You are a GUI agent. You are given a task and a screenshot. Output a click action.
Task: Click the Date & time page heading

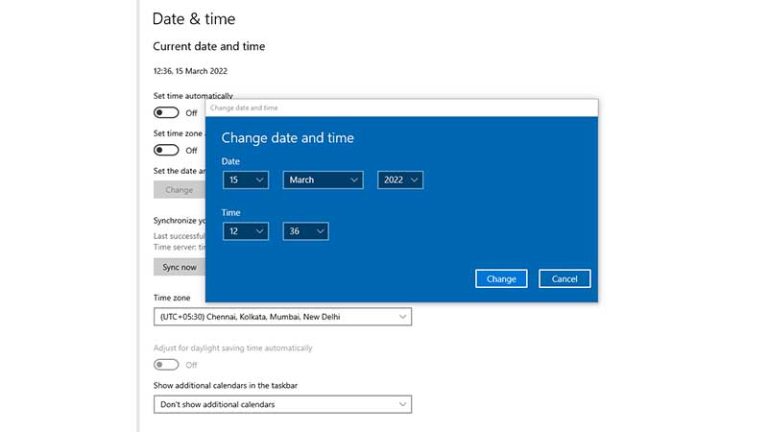coord(194,19)
